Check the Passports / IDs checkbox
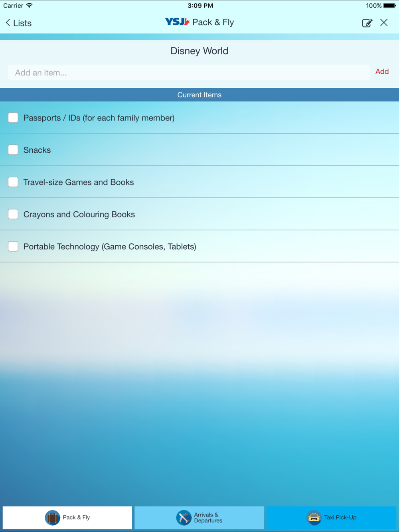 point(13,118)
